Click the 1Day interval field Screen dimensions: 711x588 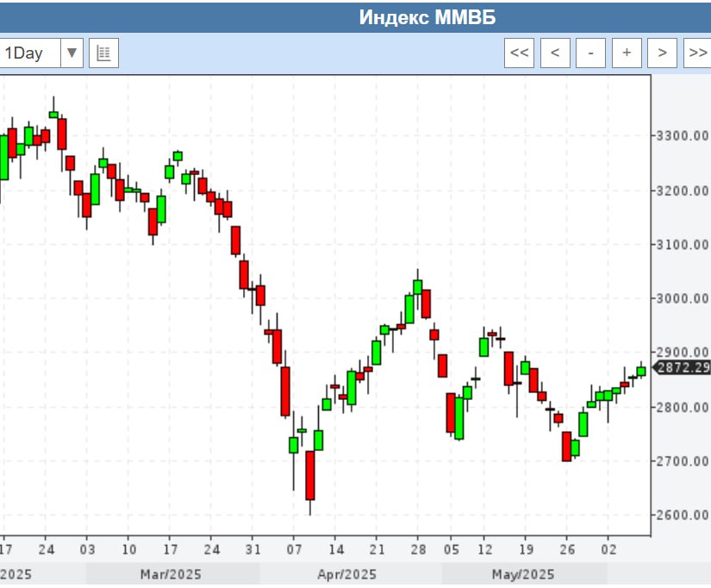tap(30, 53)
